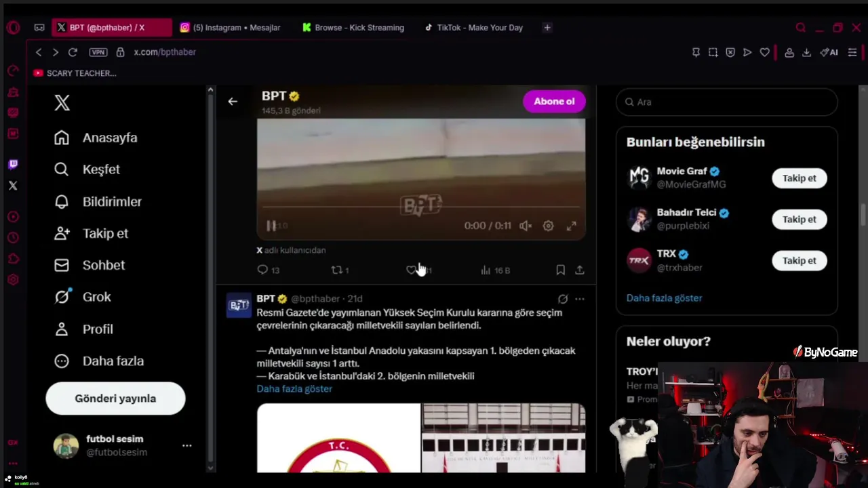Open the browser downloads icon

click(806, 52)
